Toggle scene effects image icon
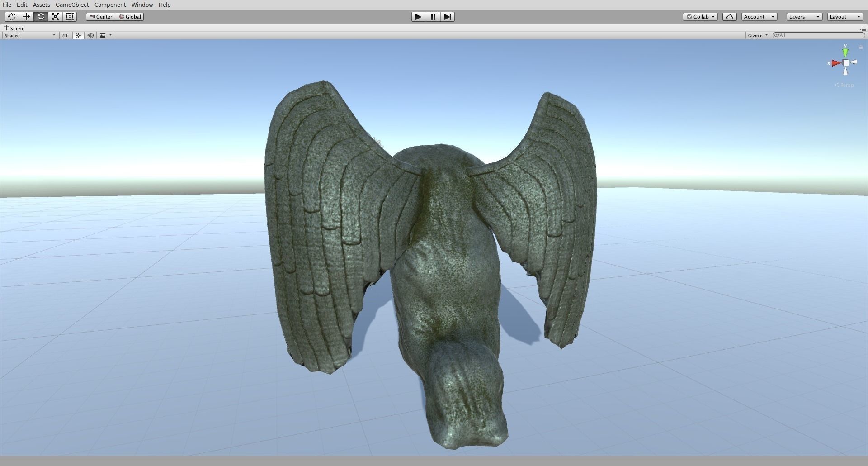This screenshot has height=466, width=868. click(x=103, y=35)
